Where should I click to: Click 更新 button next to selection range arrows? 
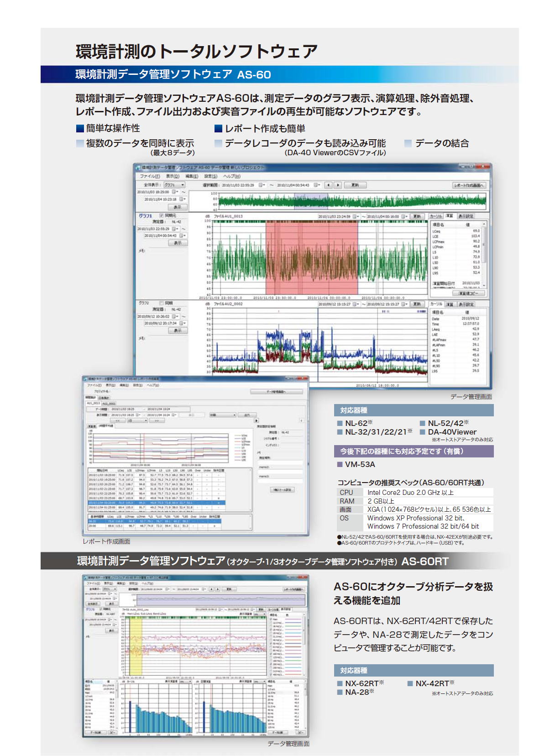pos(355,185)
